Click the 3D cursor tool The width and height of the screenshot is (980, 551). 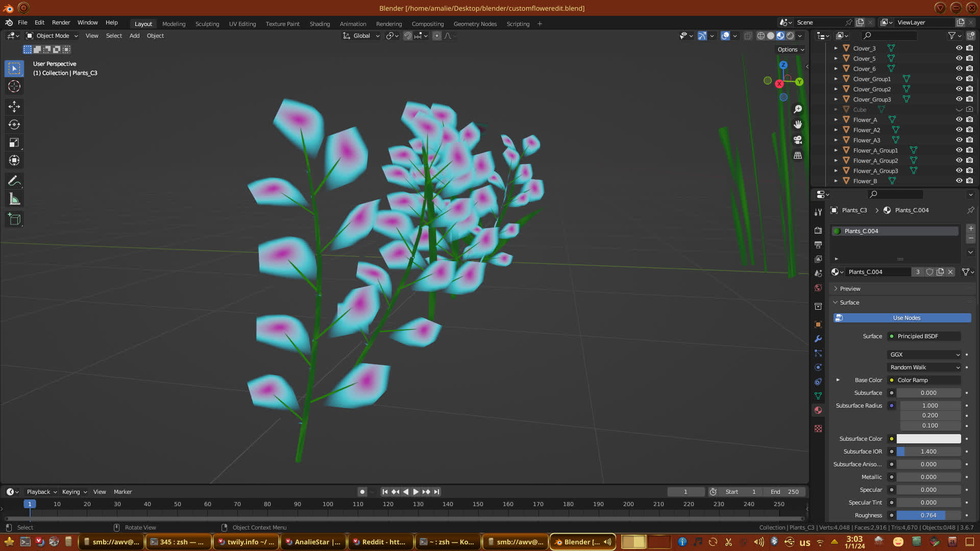coord(14,86)
